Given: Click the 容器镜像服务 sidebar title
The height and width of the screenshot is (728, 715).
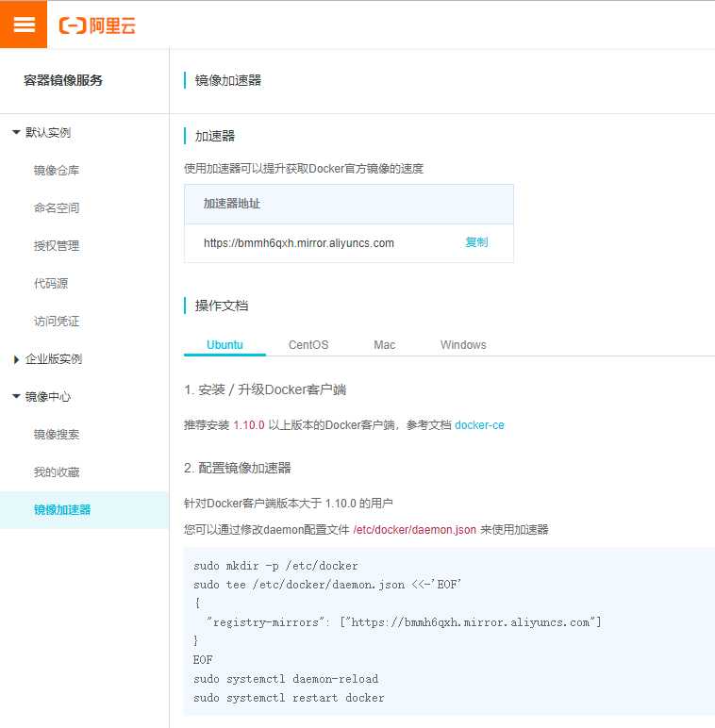Looking at the screenshot, I should [63, 80].
